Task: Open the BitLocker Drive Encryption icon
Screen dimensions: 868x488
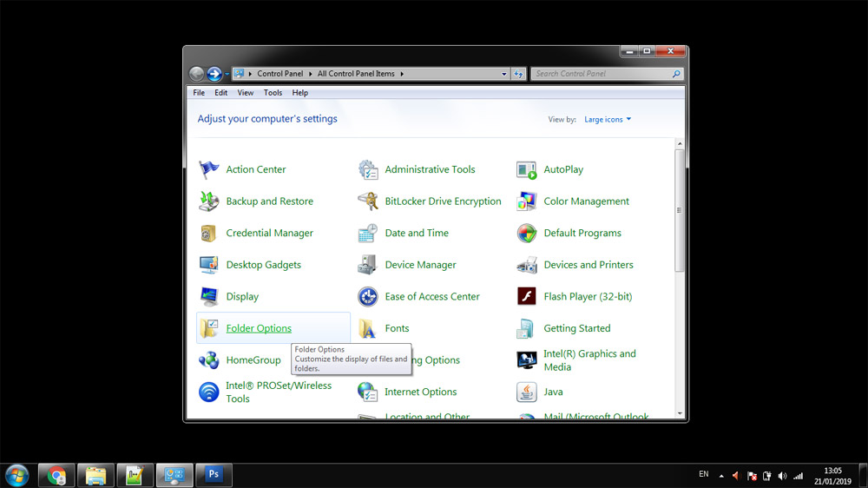Action: (368, 201)
